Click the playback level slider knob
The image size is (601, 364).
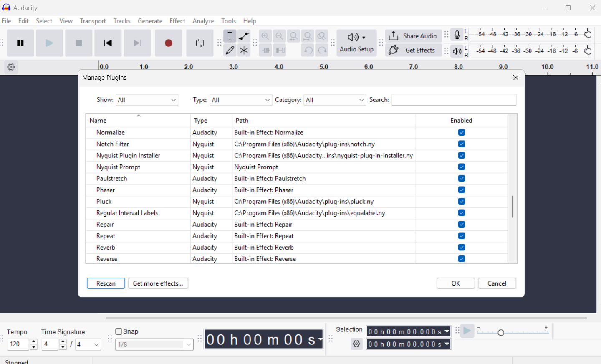pos(588,51)
